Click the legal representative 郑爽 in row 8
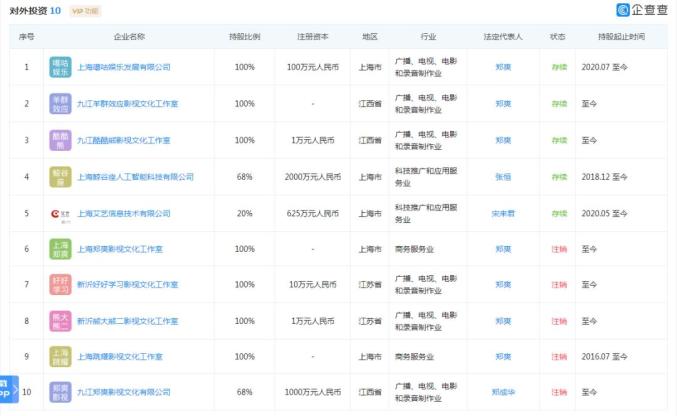Image resolution: width=677 pixels, height=416 pixels. coord(503,321)
